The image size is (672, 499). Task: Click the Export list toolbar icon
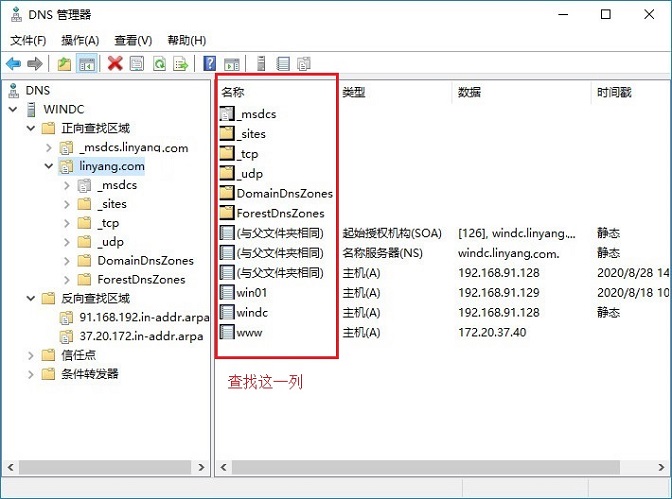[181, 64]
